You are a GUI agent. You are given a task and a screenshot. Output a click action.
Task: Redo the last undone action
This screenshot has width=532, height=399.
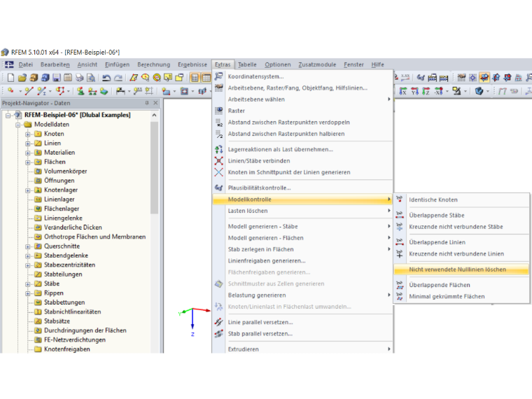coord(118,78)
